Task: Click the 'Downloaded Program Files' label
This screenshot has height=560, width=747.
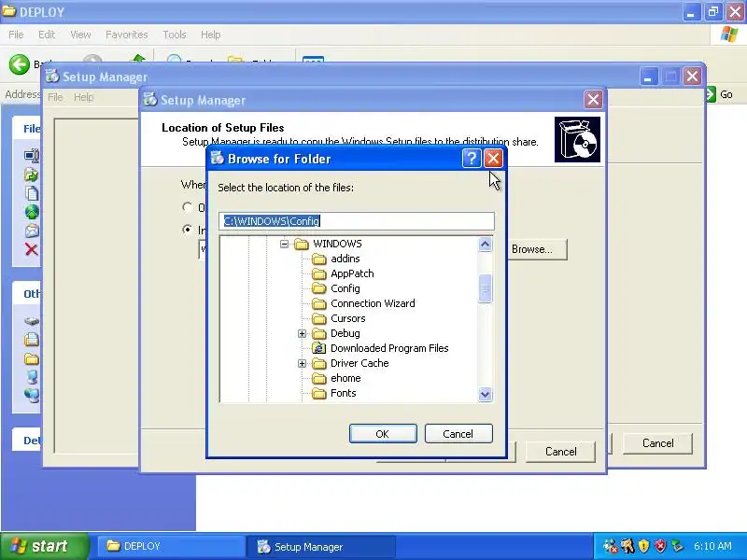Action: tap(389, 348)
